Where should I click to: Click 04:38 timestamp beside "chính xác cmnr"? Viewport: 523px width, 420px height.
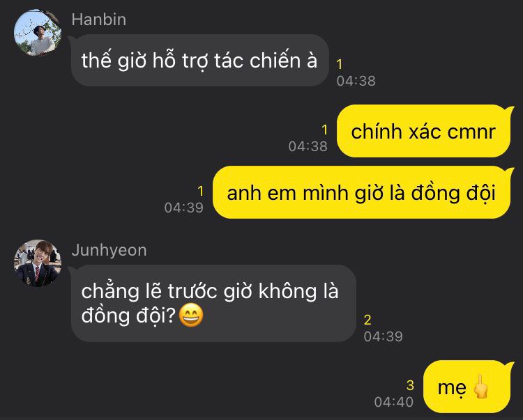(x=308, y=146)
